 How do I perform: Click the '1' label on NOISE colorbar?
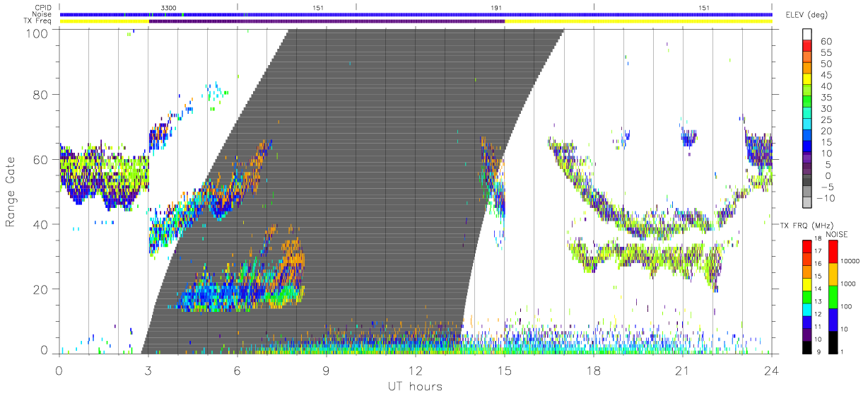click(843, 351)
